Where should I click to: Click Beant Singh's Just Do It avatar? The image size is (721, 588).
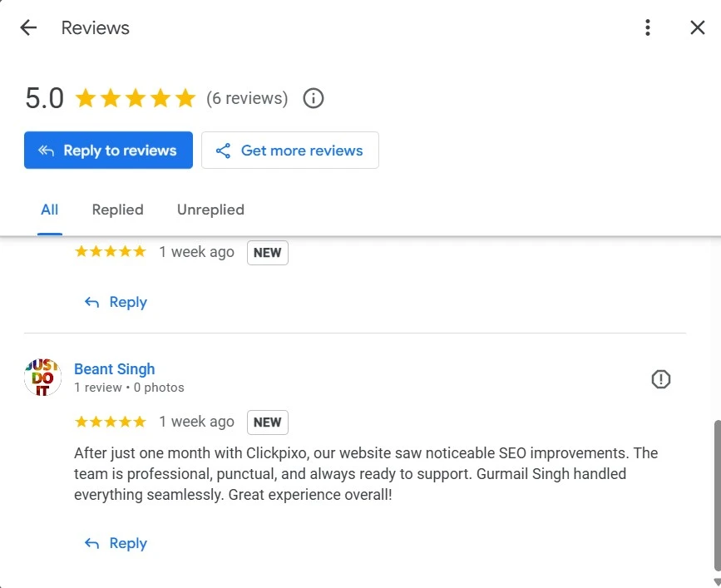pos(42,378)
